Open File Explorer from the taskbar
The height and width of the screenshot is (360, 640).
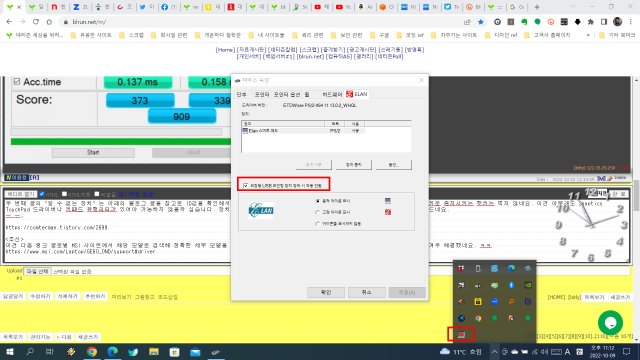click(154, 351)
